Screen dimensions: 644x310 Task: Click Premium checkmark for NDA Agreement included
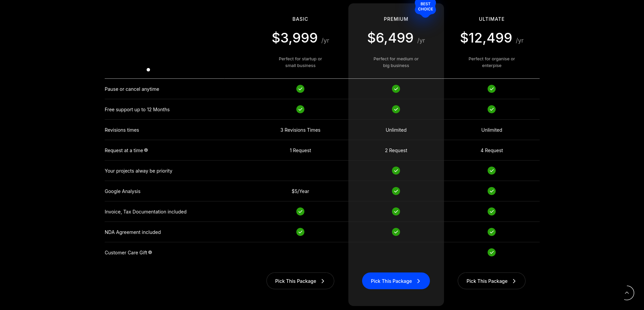tap(396, 232)
